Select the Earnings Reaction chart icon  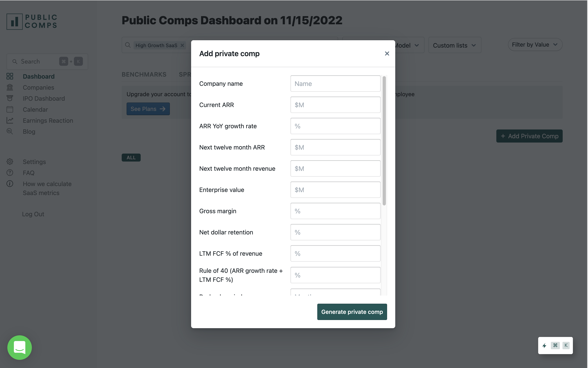(10, 120)
